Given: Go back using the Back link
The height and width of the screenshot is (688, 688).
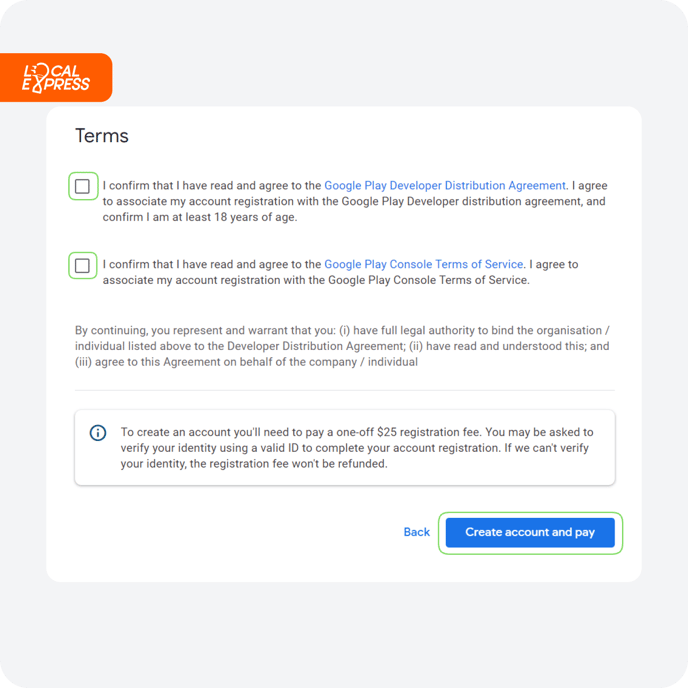Looking at the screenshot, I should point(416,532).
